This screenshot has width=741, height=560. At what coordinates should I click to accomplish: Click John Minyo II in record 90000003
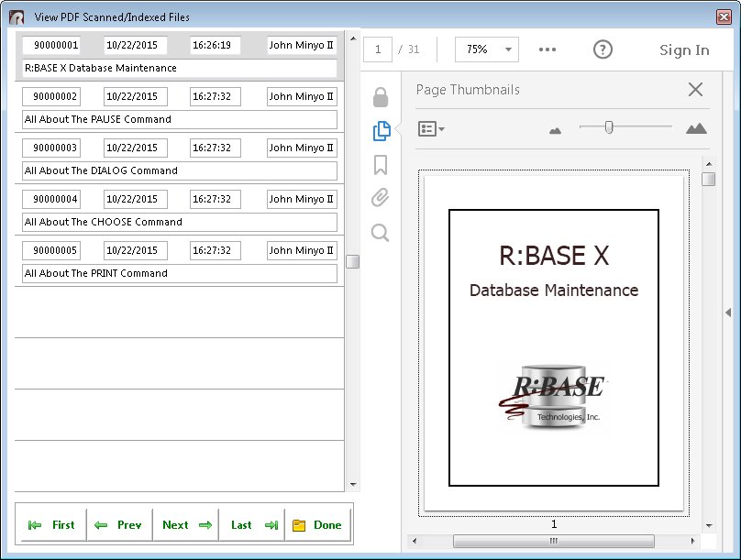click(x=302, y=148)
